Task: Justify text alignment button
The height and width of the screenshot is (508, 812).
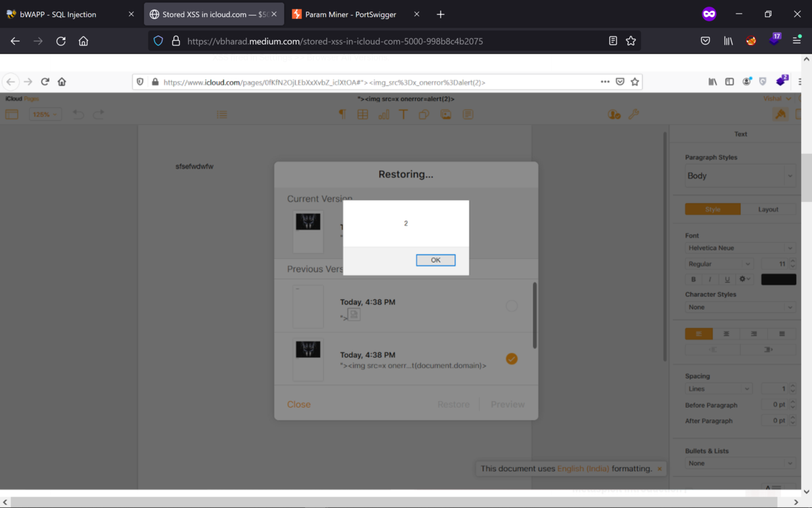Action: tap(782, 334)
